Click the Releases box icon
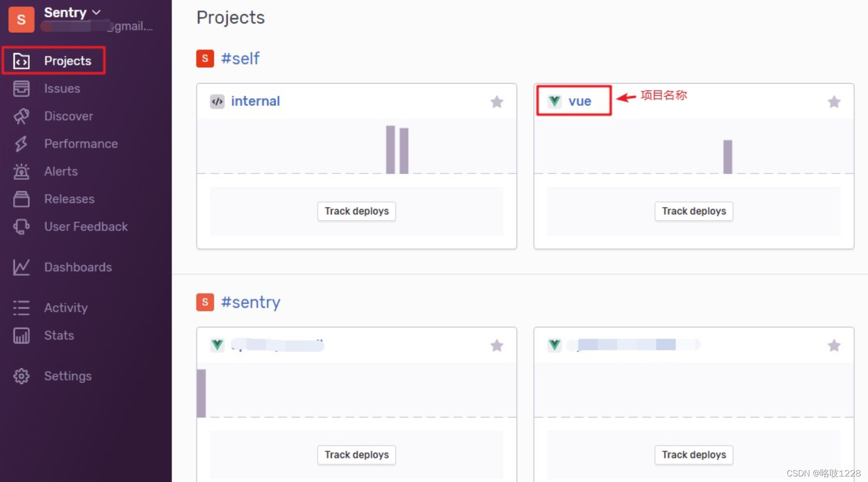Viewport: 868px width, 482px height. pyautogui.click(x=21, y=199)
